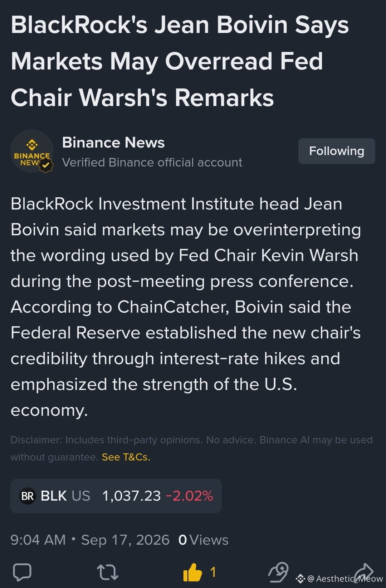Open the BLK US stock chip
Screen dimensions: 386x588
tap(116, 496)
